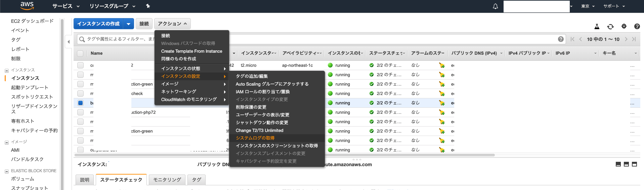Open the help question mark icon in the toolbar
This screenshot has width=644, height=190.
[x=637, y=26]
